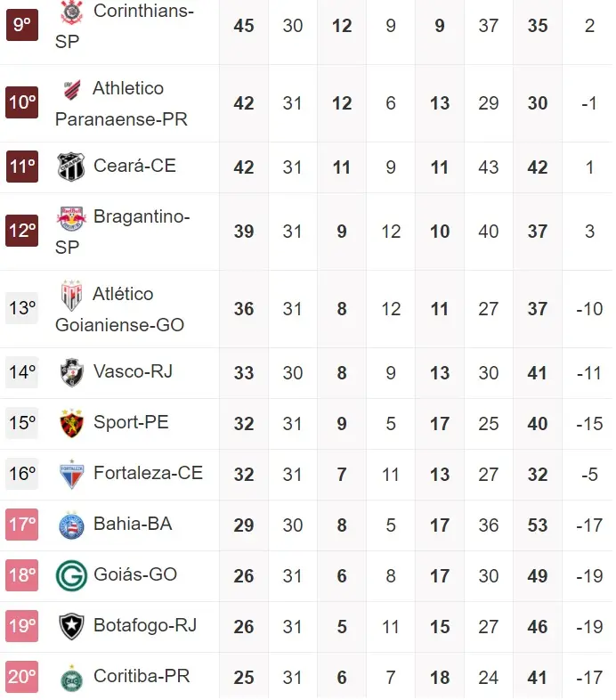
Task: Click the 20º position badge for Coritiba
Action: pyautogui.click(x=21, y=678)
